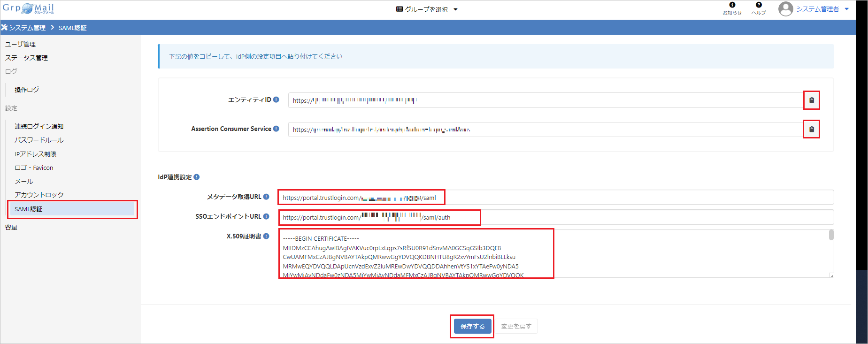
Task: Open the ヘルプ help icon
Action: pyautogui.click(x=759, y=8)
